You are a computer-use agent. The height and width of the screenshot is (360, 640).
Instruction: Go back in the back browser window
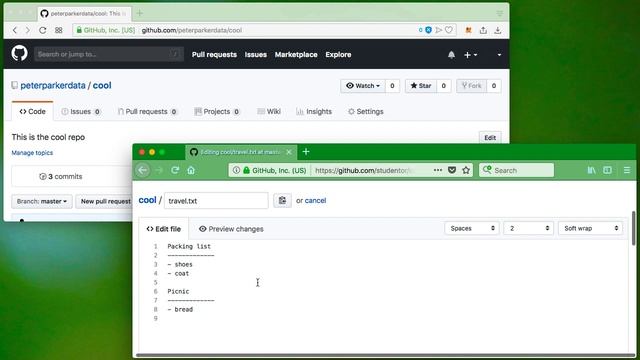pos(15,30)
